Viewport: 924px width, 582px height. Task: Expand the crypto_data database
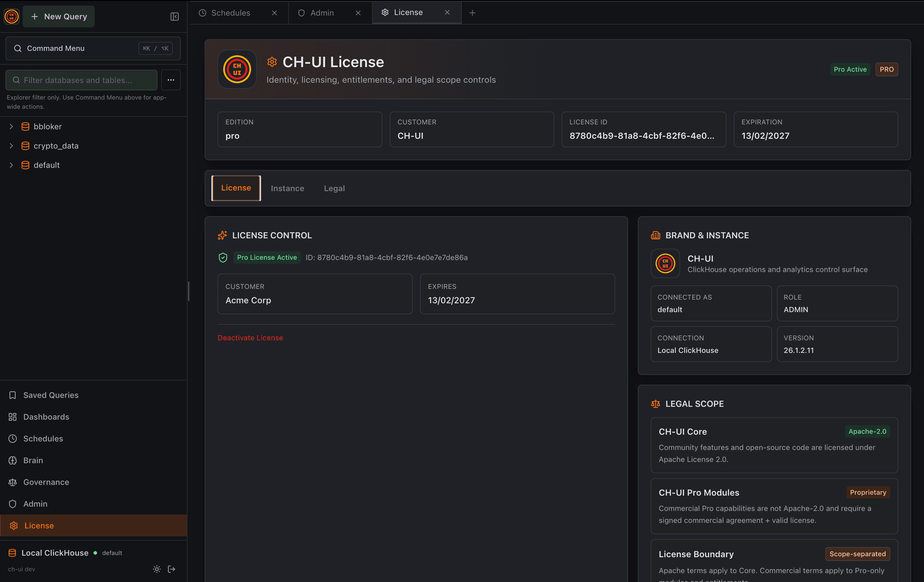pos(11,146)
